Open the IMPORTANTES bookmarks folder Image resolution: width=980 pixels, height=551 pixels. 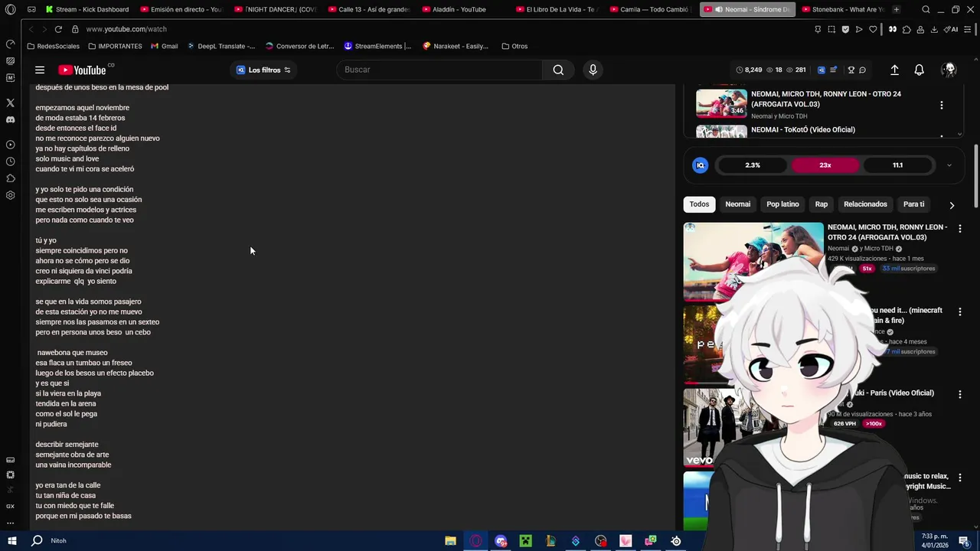click(115, 46)
